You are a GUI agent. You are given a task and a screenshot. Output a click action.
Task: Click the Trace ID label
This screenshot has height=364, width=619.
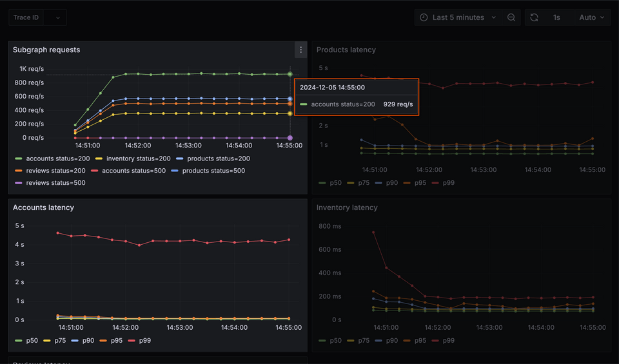[x=26, y=17]
